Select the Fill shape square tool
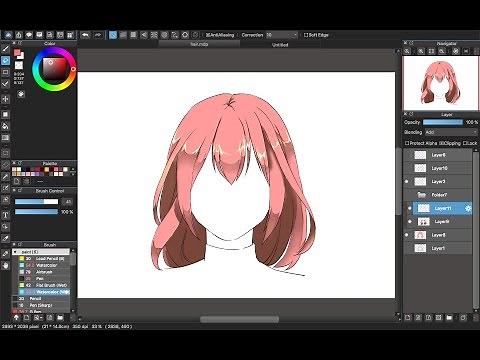This screenshot has height=360, width=480. (x=5, y=114)
